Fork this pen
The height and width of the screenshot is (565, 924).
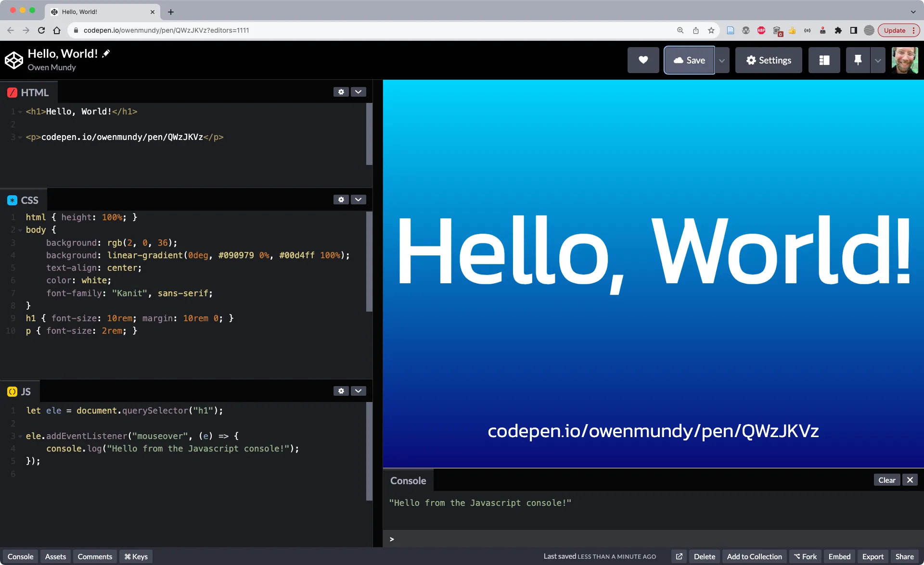pos(805,556)
